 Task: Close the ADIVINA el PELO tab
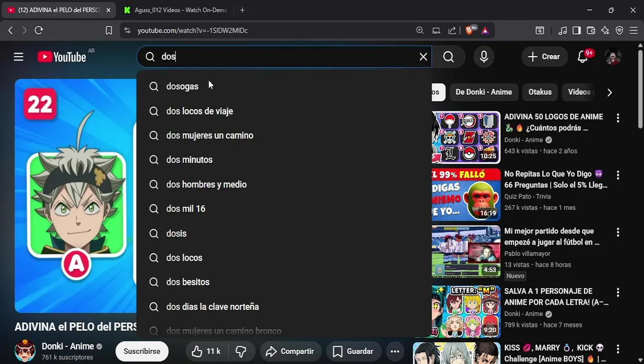[108, 10]
